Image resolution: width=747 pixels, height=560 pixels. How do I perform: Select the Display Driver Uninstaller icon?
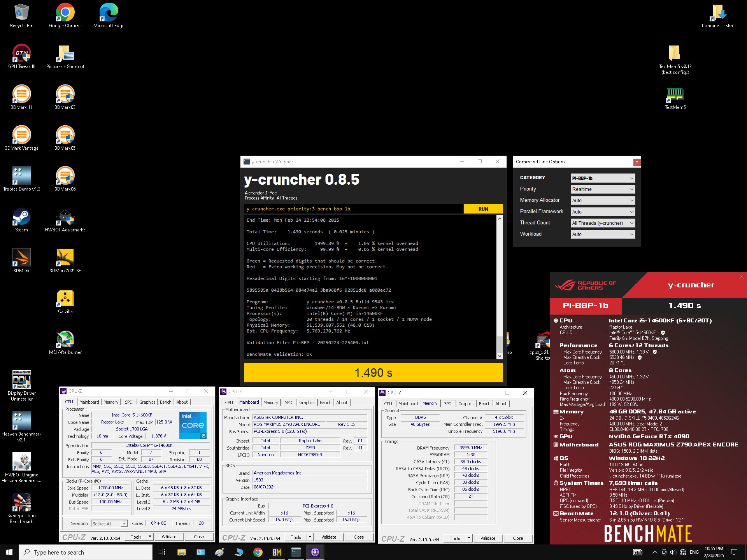[22, 386]
